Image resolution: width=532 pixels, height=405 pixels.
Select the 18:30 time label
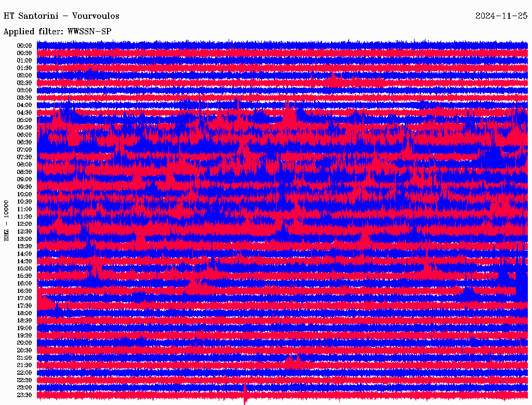24,320
